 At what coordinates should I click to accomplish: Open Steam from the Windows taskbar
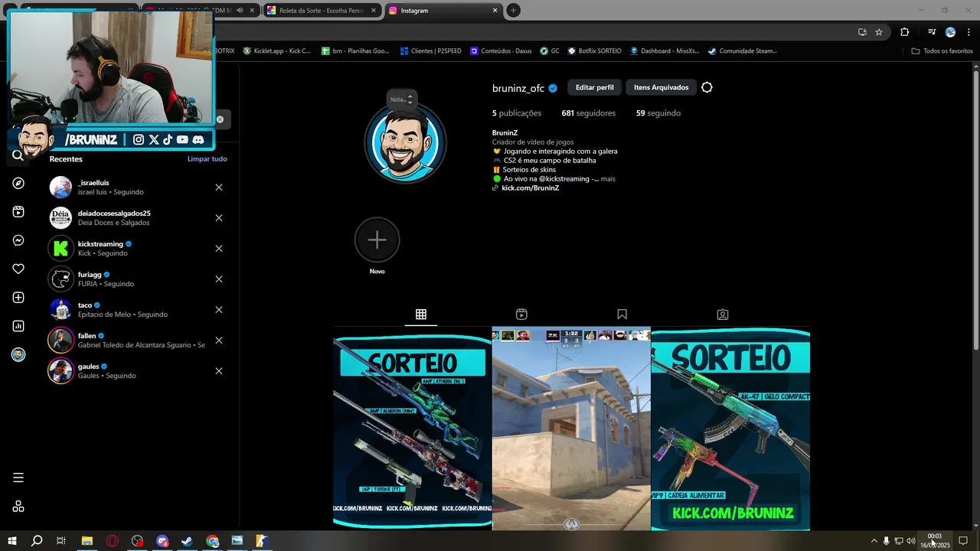[187, 541]
